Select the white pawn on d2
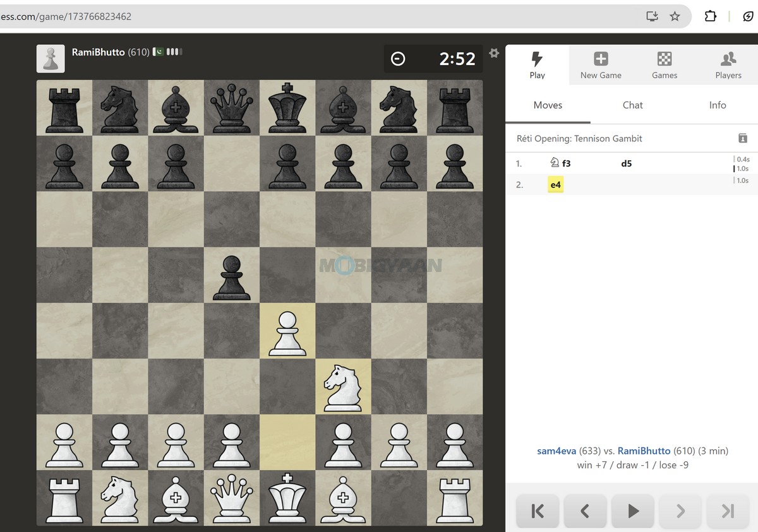 pos(232,442)
